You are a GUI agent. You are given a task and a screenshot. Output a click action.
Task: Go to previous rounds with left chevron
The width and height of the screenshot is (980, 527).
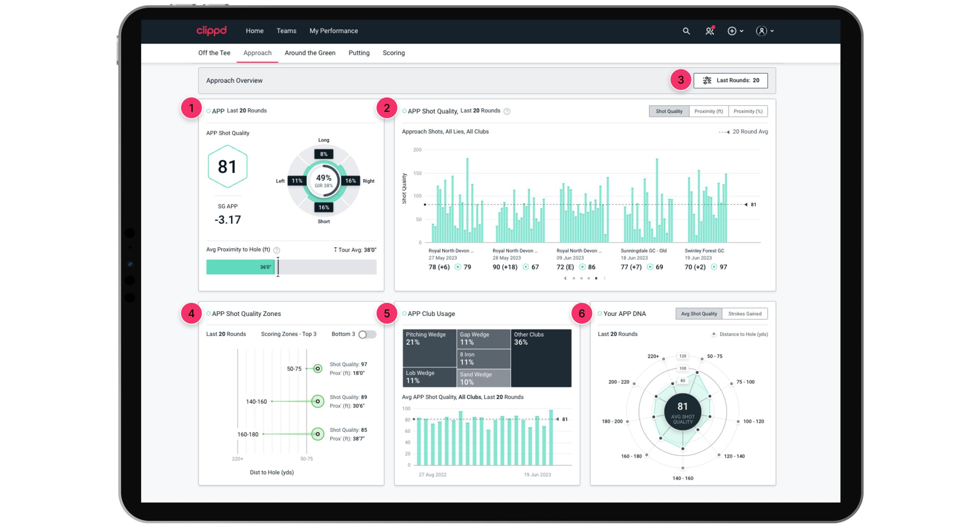pos(565,278)
